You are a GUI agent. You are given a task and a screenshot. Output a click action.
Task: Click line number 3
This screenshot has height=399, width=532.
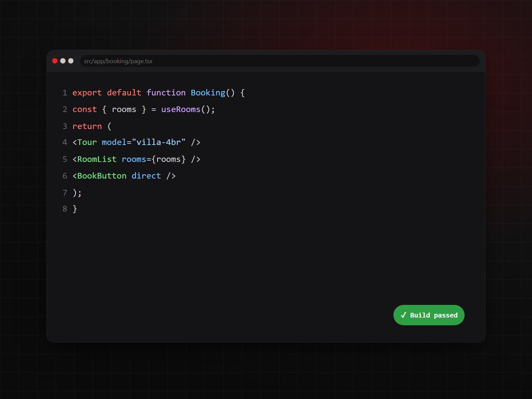(65, 126)
